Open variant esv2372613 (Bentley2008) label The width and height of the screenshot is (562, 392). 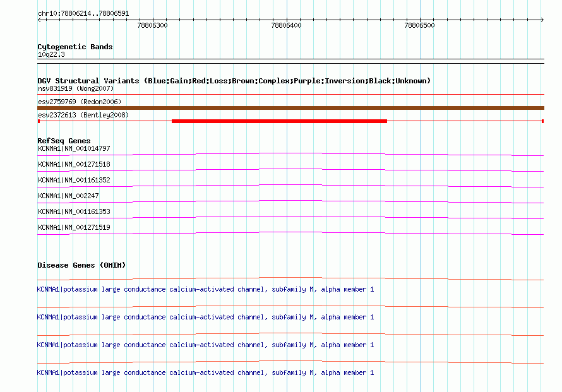(x=83, y=115)
